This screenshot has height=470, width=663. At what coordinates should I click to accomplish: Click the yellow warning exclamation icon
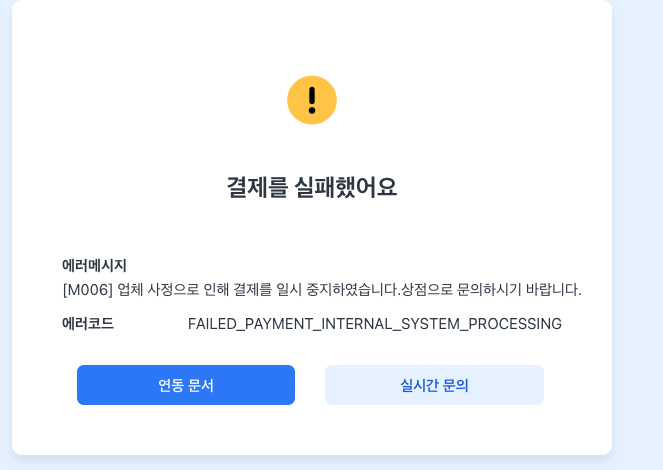tap(312, 100)
